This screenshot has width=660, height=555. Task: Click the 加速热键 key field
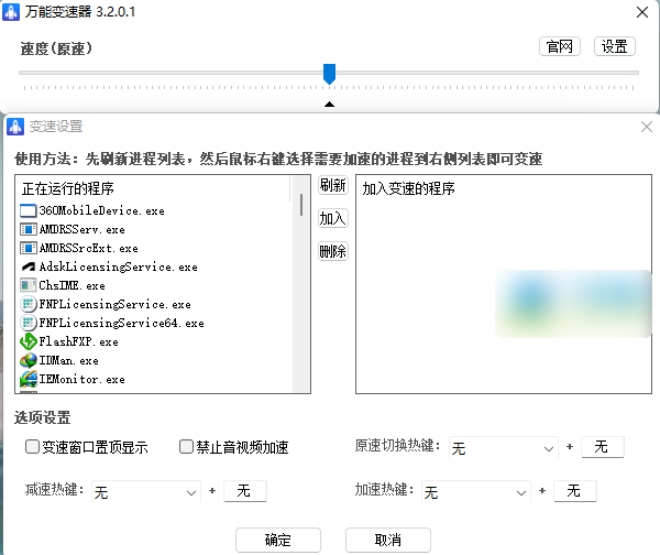pyautogui.click(x=575, y=491)
